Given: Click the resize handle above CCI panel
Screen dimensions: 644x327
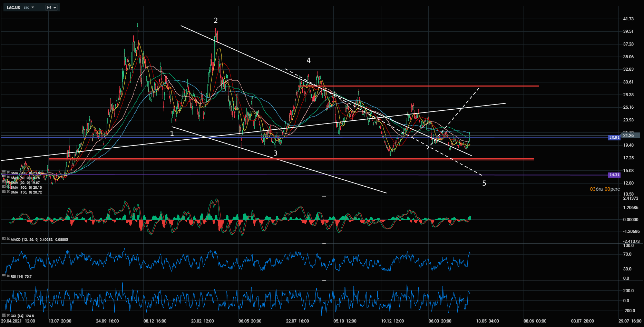Looking at the screenshot, I should (324, 280).
